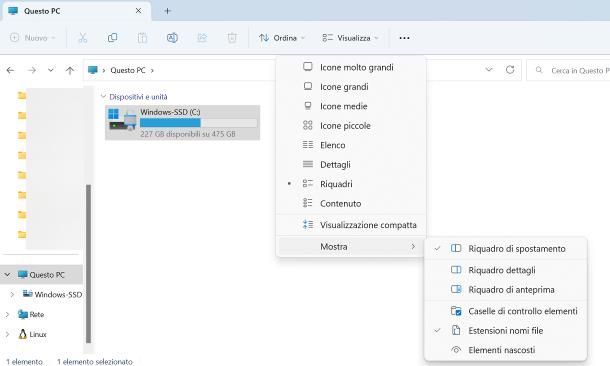Viewport: 610px width, 366px height.
Task: Expand Rete tree node
Action: [x=7, y=314]
